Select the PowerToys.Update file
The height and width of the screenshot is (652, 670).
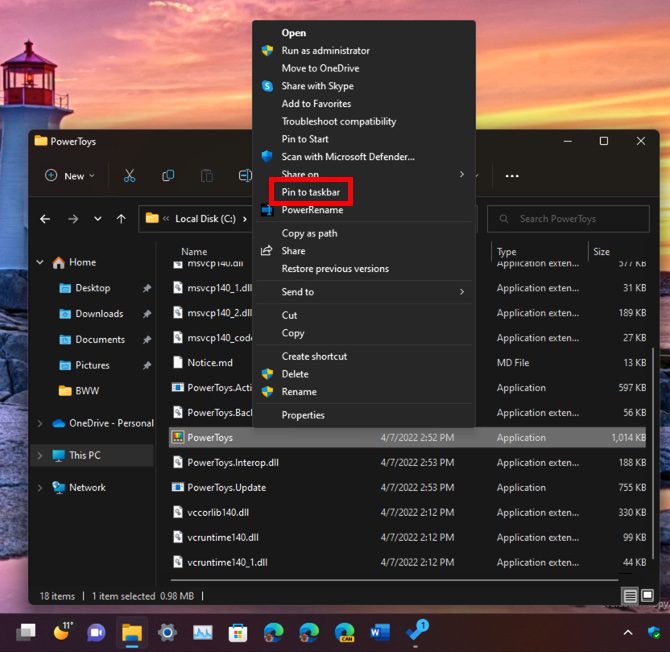(226, 487)
